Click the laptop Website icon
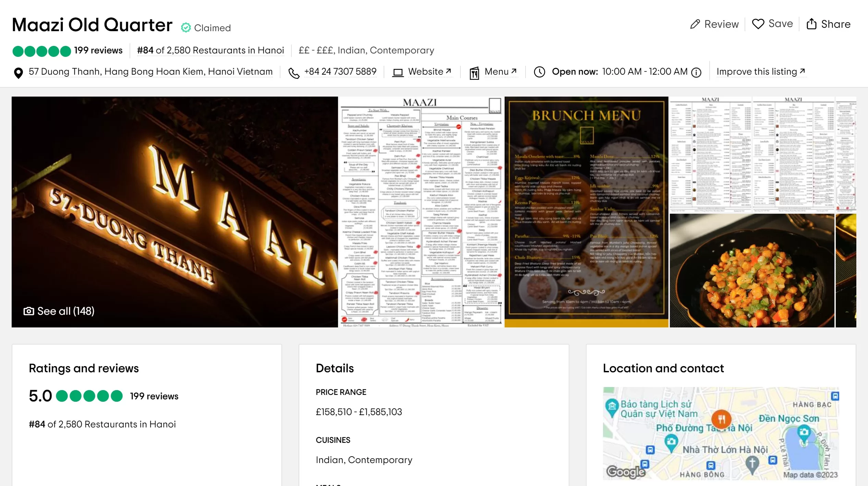The width and height of the screenshot is (868, 486). click(x=398, y=73)
